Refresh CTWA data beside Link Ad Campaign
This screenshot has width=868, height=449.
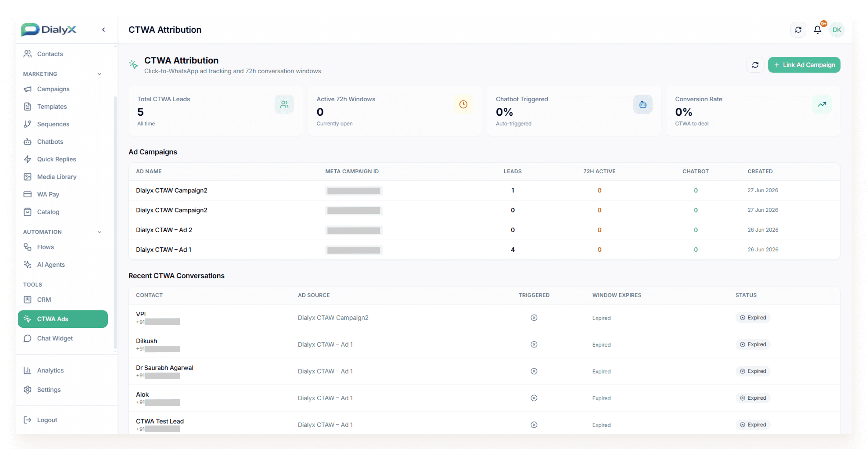point(755,65)
